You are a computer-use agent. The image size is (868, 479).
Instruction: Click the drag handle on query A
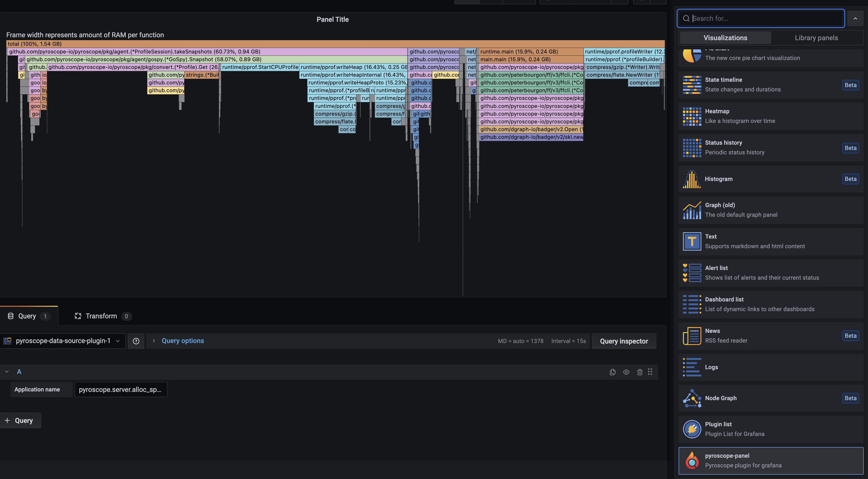(650, 372)
